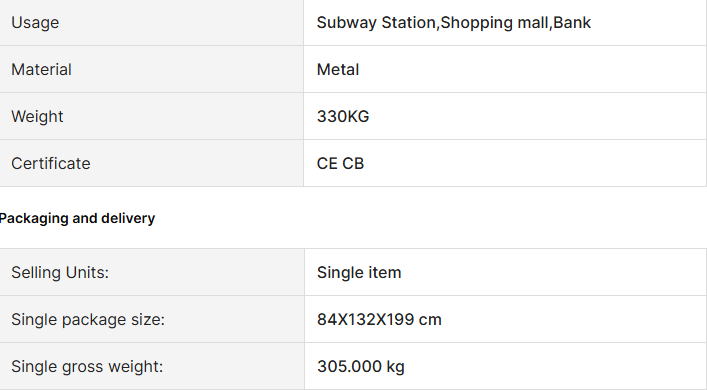This screenshot has width=707, height=390.
Task: Click the Single package size label
Action: pos(88,319)
